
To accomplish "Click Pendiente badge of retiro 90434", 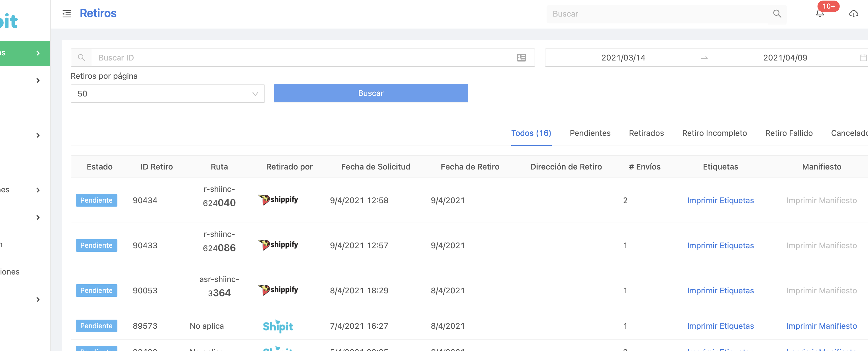I will click(x=96, y=200).
